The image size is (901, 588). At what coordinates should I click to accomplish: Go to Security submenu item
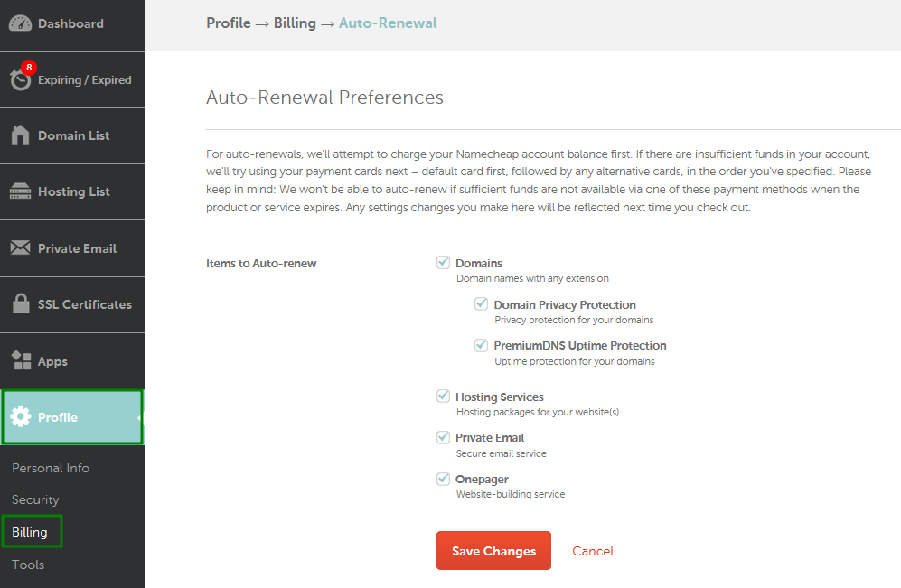(x=35, y=499)
